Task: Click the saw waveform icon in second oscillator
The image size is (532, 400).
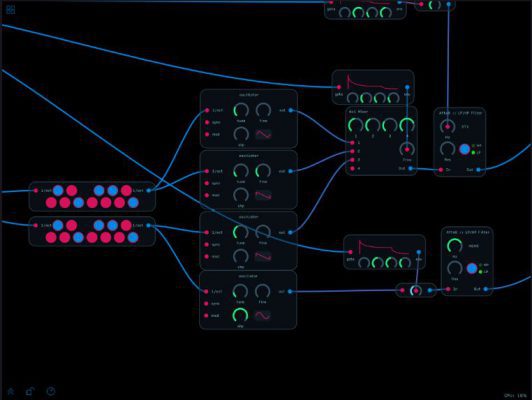Action: click(x=263, y=195)
